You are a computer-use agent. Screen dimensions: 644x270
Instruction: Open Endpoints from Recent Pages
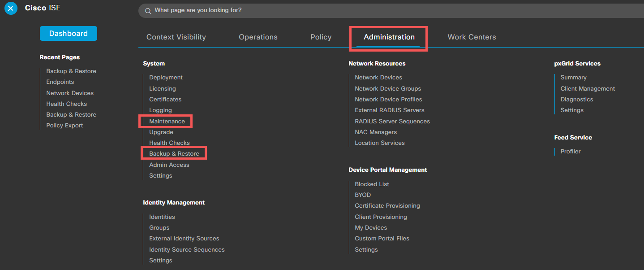[x=60, y=82]
